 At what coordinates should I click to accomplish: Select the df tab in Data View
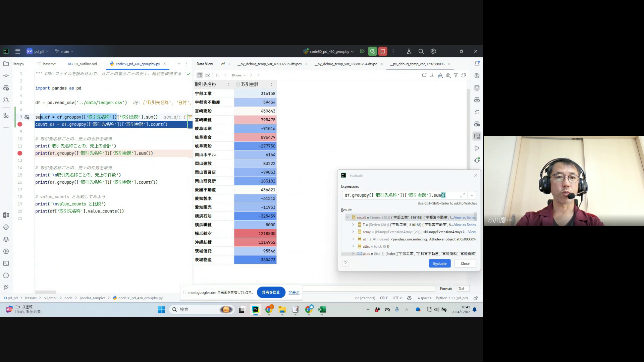(x=223, y=64)
